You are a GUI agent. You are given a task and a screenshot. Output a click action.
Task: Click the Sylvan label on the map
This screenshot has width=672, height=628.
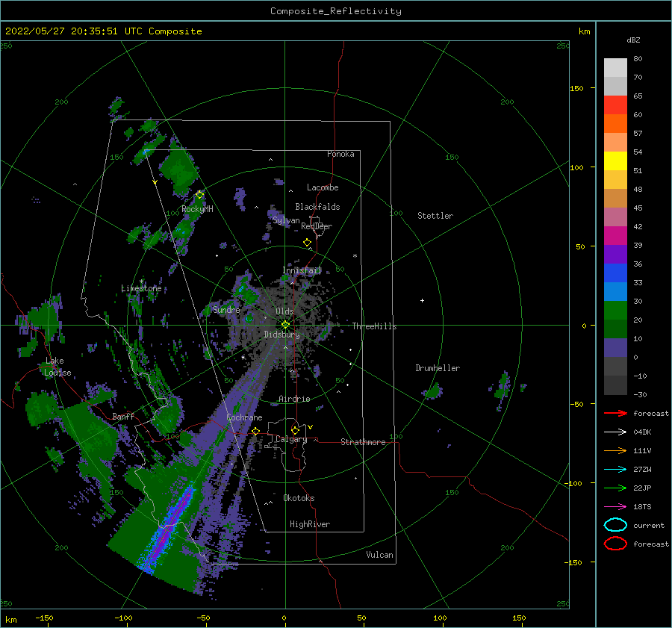(x=286, y=220)
